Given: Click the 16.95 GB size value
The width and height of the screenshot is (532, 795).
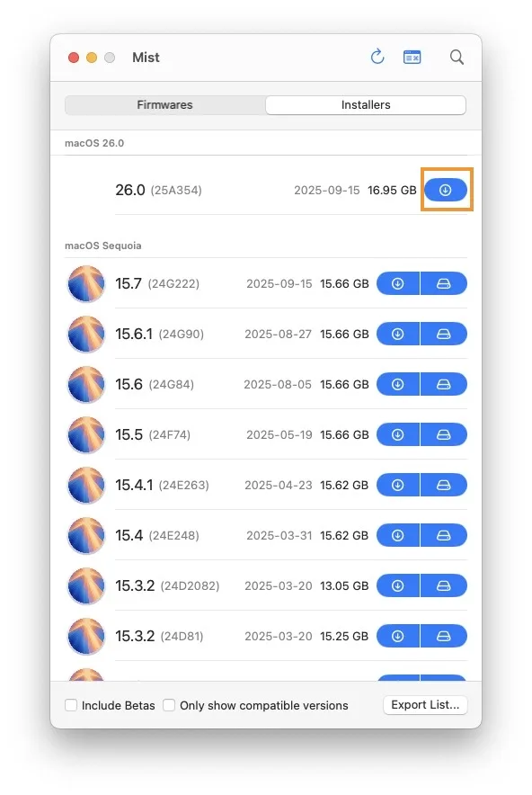Looking at the screenshot, I should (x=392, y=190).
